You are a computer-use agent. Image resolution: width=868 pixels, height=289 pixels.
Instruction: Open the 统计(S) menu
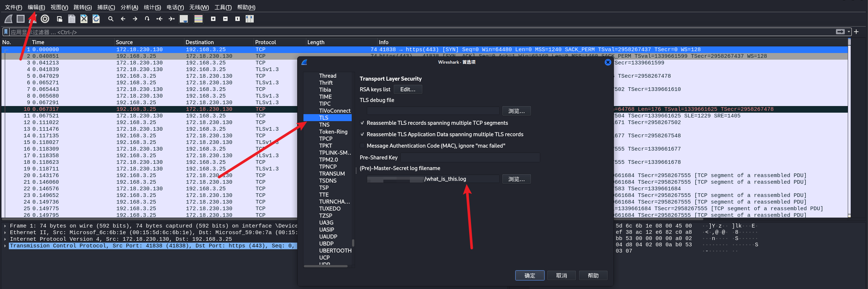pos(152,7)
